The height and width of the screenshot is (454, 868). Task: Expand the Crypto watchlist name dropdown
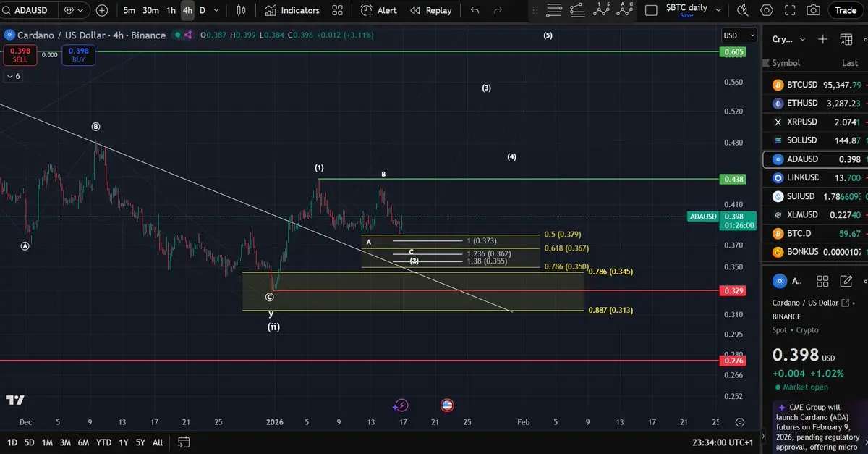pyautogui.click(x=788, y=39)
